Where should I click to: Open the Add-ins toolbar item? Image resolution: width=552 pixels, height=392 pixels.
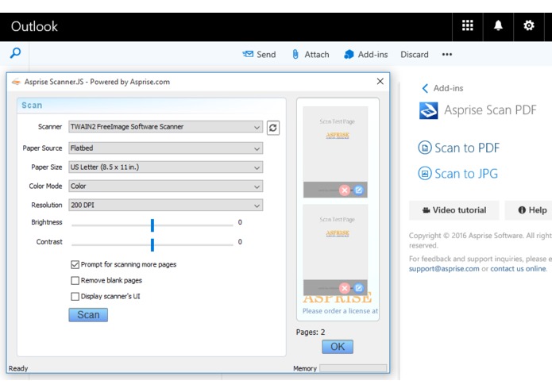(366, 55)
